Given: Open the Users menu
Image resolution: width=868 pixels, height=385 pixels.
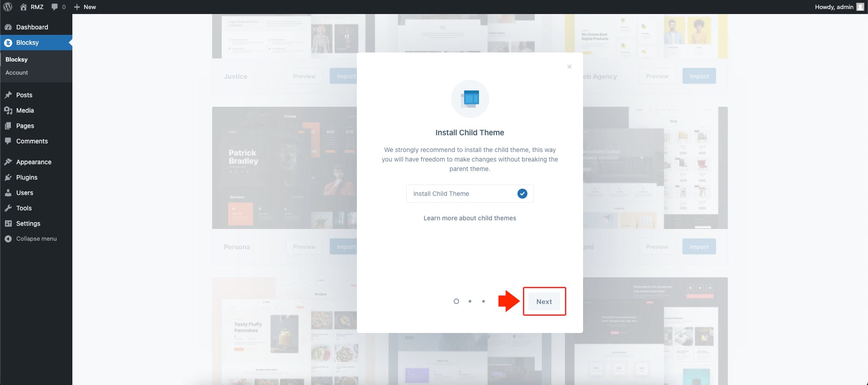Looking at the screenshot, I should tap(36, 193).
